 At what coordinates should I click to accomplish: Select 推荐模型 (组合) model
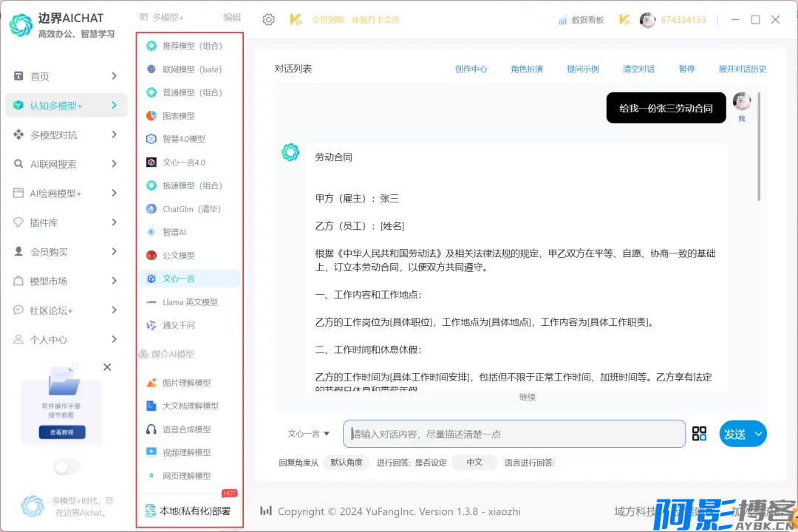pos(189,46)
